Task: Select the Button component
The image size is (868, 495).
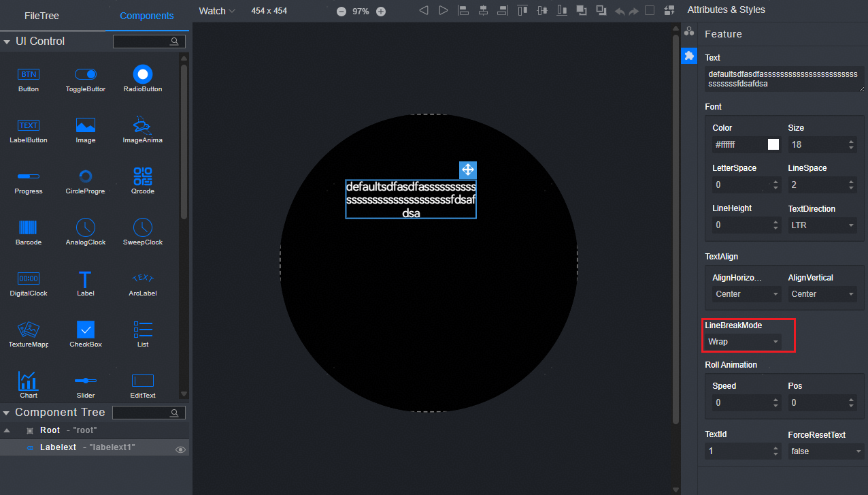Action: click(29, 74)
